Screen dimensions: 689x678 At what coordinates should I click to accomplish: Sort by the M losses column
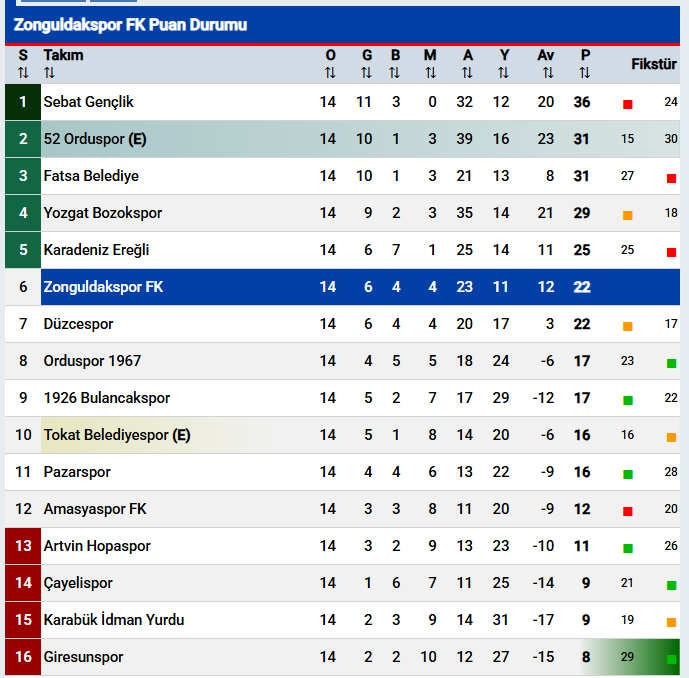point(430,64)
